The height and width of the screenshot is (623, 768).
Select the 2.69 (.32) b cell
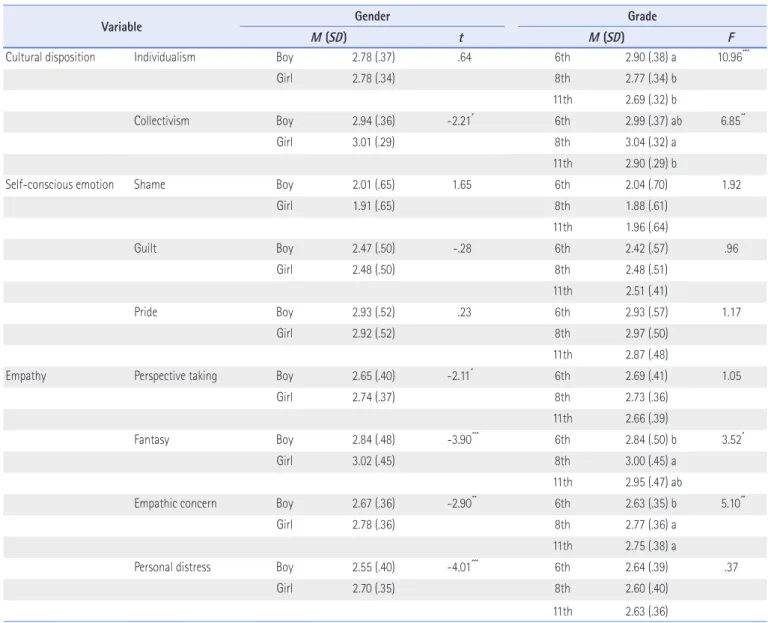[650, 100]
